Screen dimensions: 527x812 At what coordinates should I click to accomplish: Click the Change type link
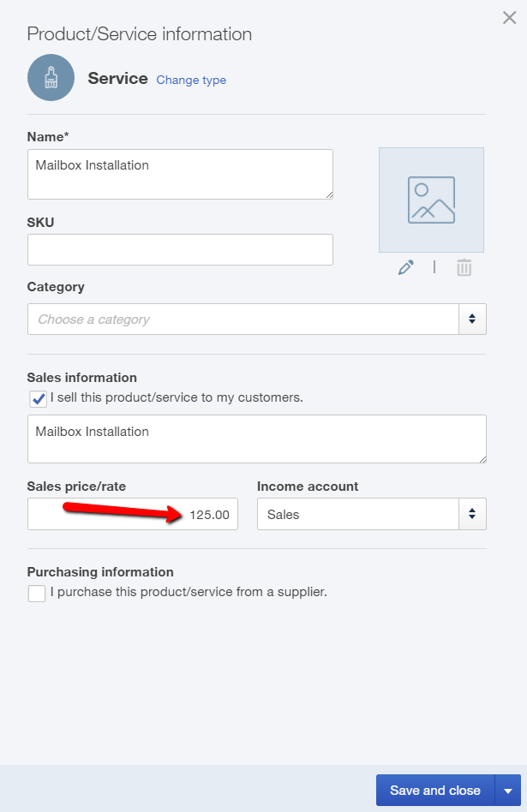191,80
